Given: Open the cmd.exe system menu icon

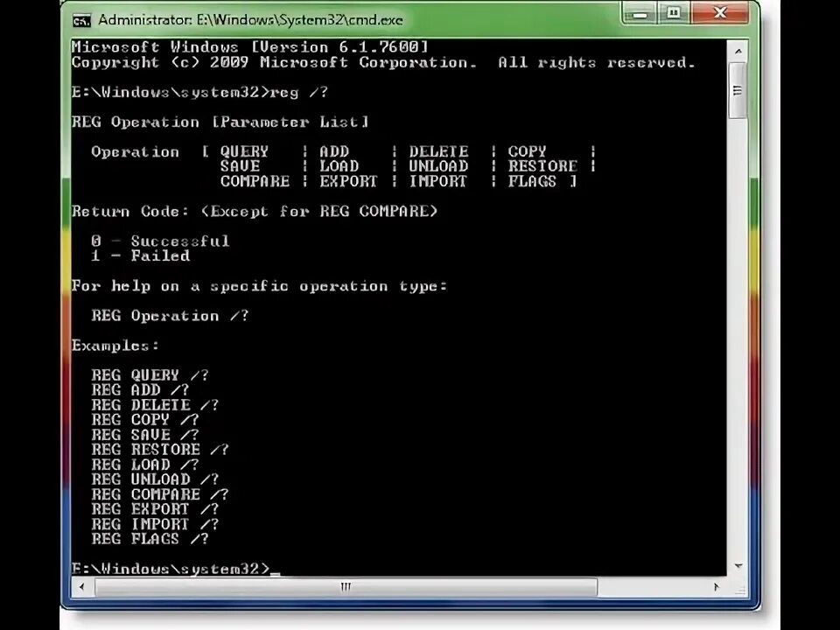Looking at the screenshot, I should click(x=81, y=21).
